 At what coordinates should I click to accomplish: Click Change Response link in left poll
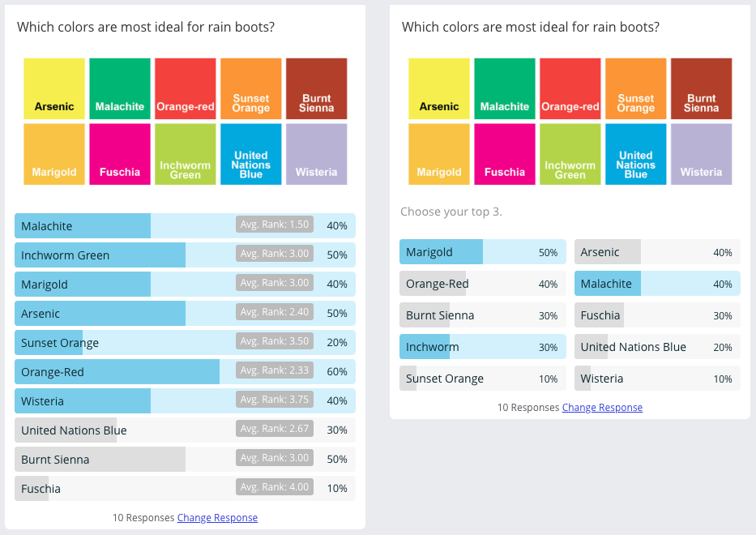point(217,518)
